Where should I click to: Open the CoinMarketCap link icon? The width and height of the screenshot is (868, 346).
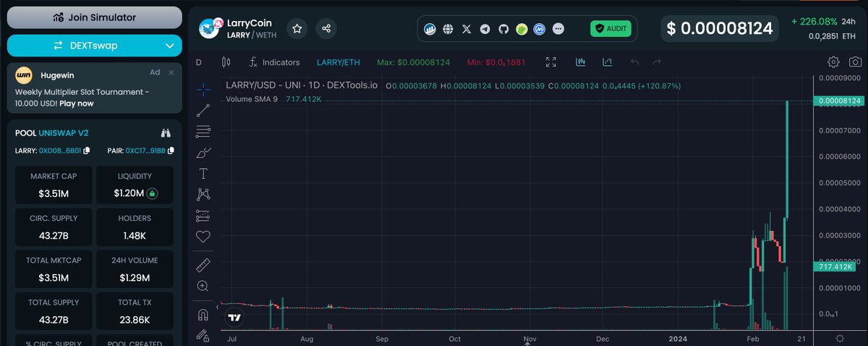pyautogui.click(x=540, y=29)
